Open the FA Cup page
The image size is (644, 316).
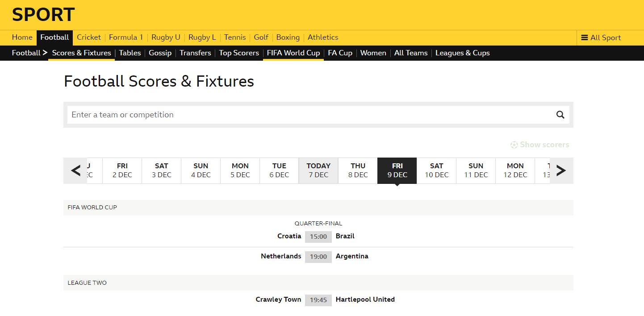click(340, 53)
